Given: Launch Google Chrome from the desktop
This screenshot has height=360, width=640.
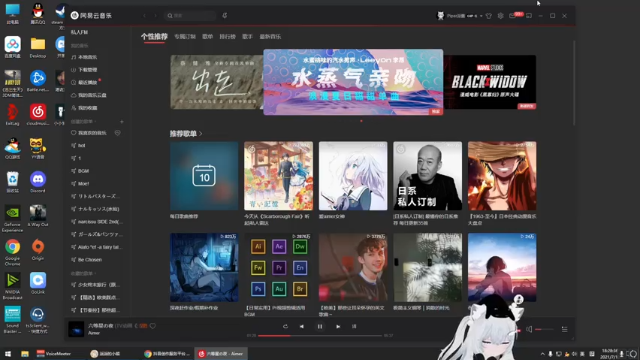Looking at the screenshot, I should point(12,252).
